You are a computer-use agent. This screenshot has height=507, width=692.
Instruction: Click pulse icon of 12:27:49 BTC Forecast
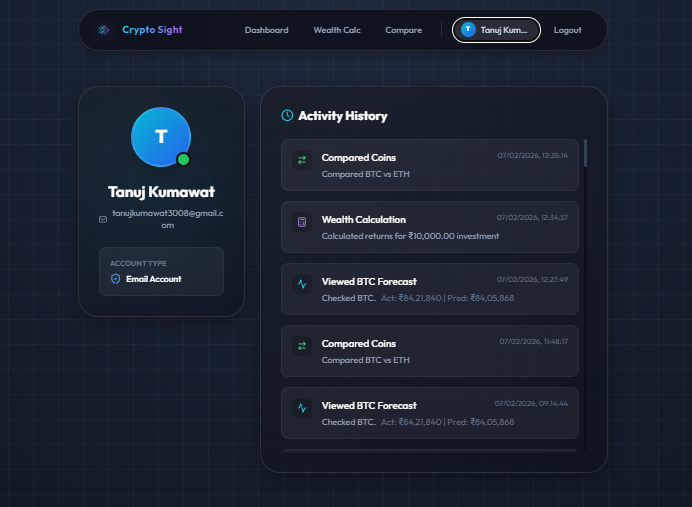point(302,284)
